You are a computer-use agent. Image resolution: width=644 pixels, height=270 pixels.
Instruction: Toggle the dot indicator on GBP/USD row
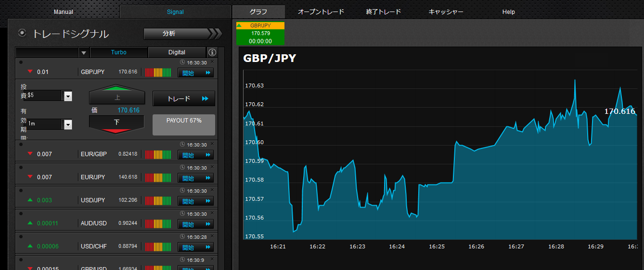tap(21, 259)
